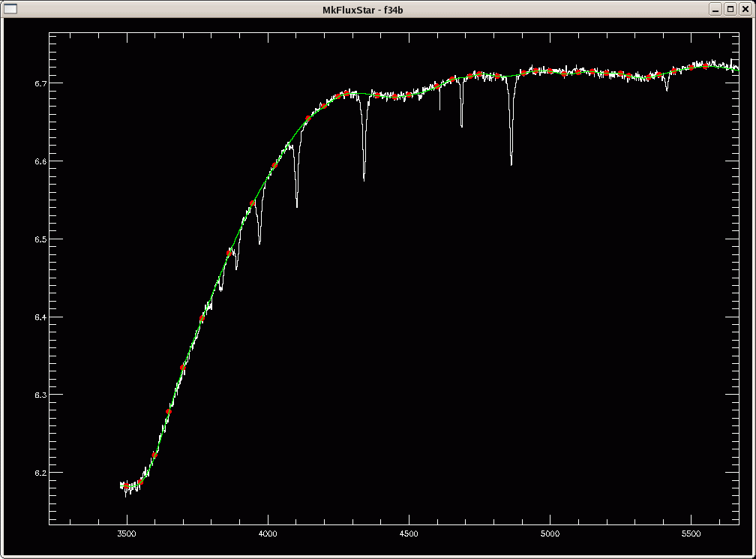Image resolution: width=756 pixels, height=559 pixels.
Task: Click the absorption dip bottom near 3970
Action: point(259,242)
